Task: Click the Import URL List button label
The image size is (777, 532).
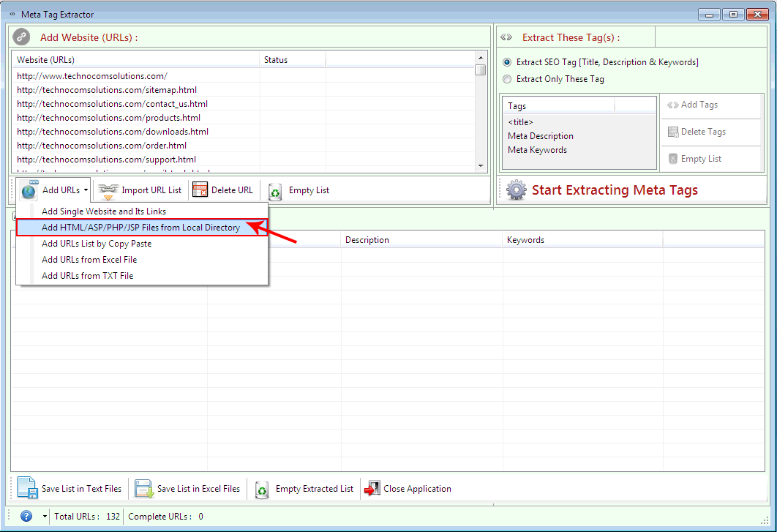Action: tap(151, 190)
